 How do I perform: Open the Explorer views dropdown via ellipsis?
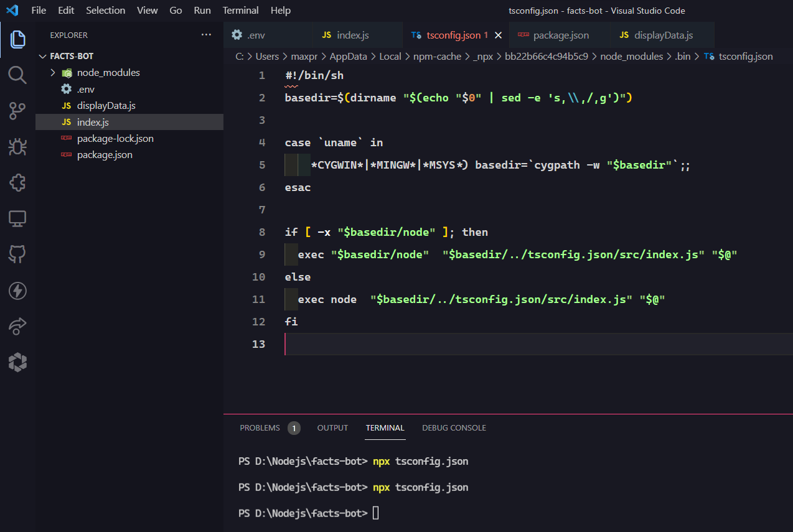tap(206, 35)
